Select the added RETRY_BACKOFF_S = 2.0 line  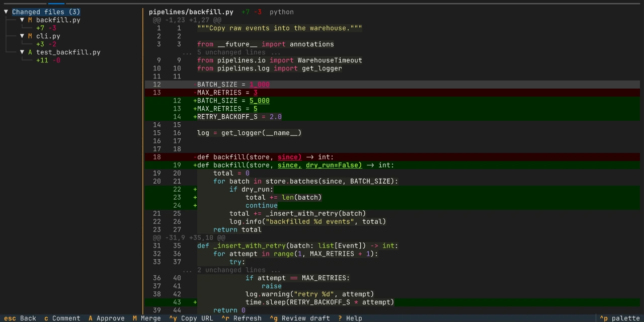[392, 117]
